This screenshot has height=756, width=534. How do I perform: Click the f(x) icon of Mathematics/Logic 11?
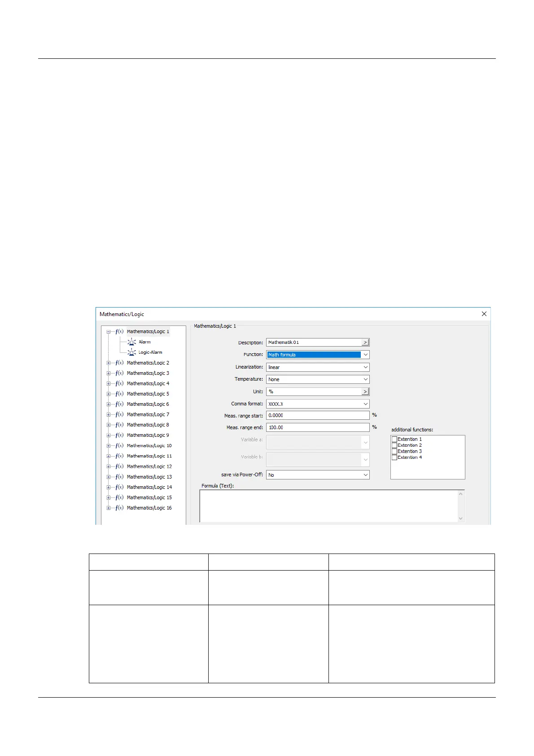[119, 456]
